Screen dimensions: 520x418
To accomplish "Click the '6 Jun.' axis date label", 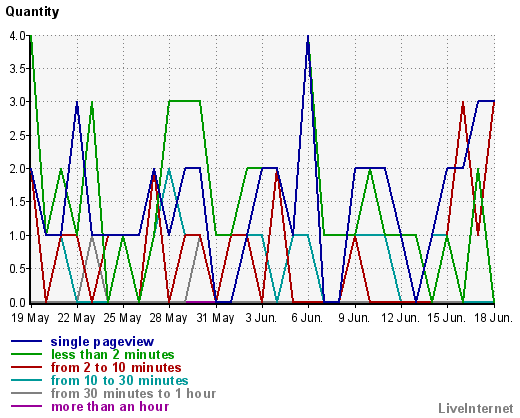I will point(307,318).
